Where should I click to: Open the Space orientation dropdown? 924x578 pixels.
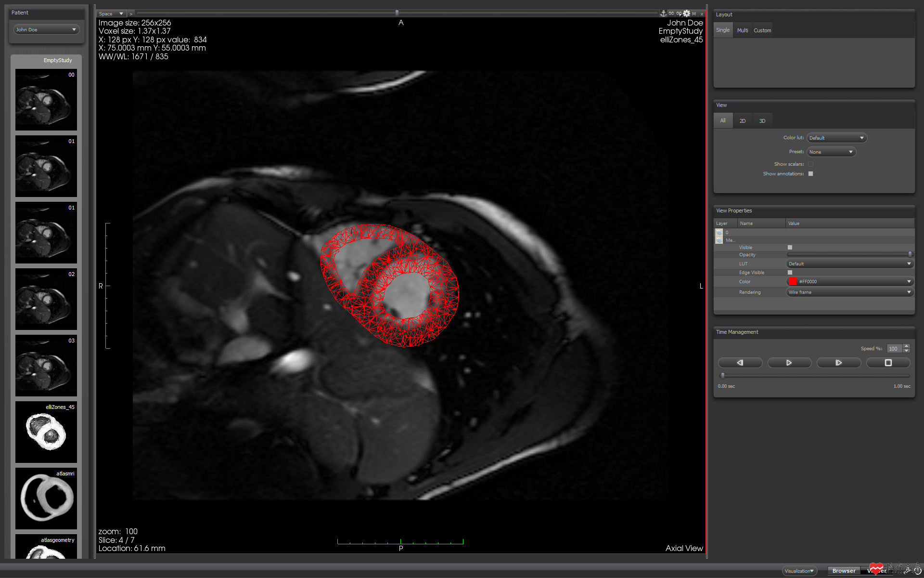pos(112,13)
